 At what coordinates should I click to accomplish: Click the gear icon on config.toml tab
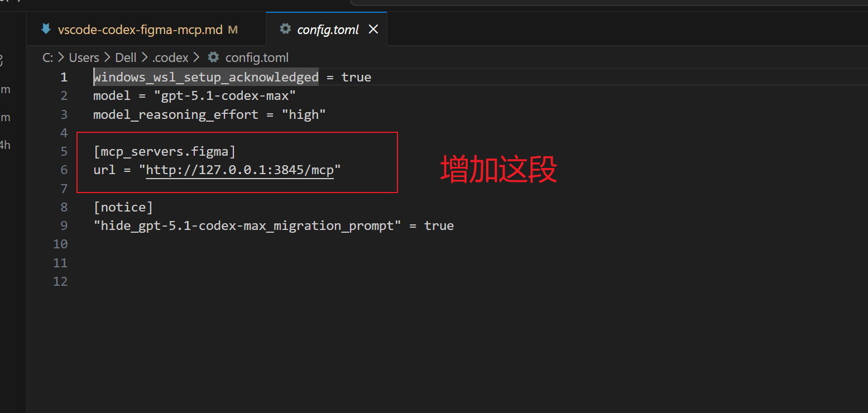(x=285, y=29)
